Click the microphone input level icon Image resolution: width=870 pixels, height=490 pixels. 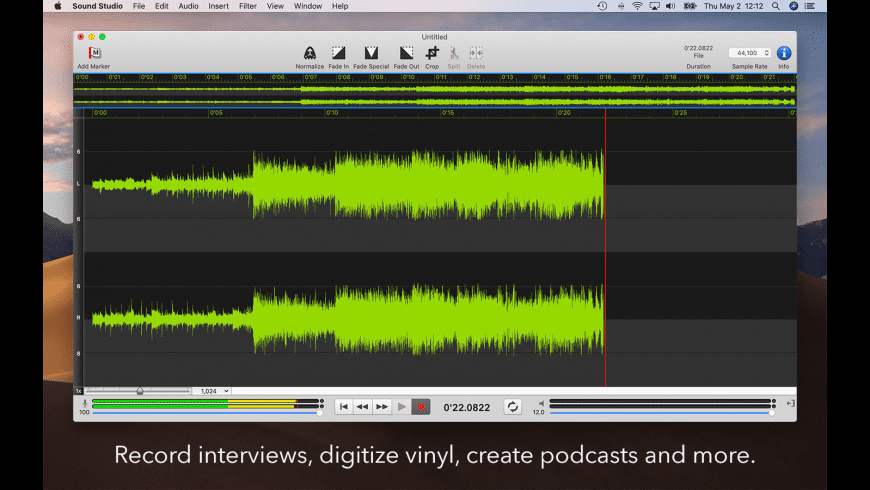click(x=84, y=403)
